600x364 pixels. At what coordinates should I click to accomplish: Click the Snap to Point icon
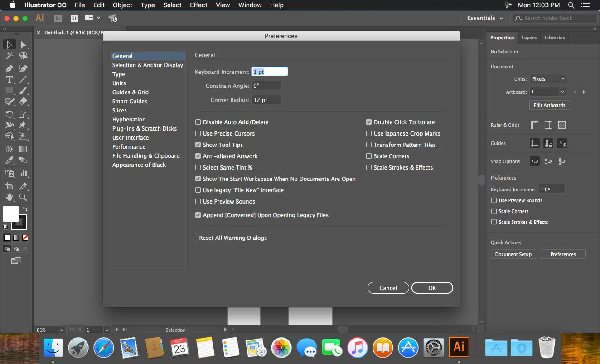pos(535,161)
